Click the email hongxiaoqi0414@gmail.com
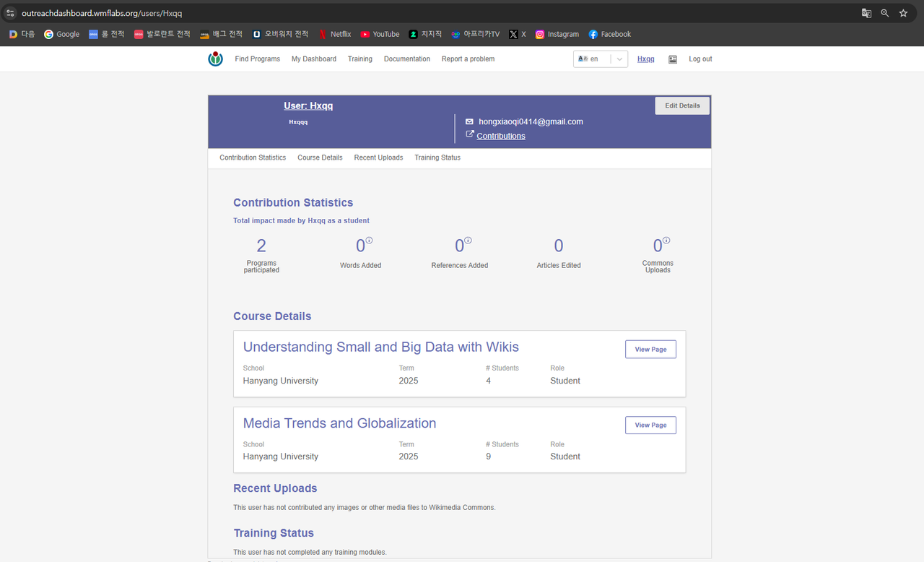This screenshot has width=924, height=562. [531, 121]
